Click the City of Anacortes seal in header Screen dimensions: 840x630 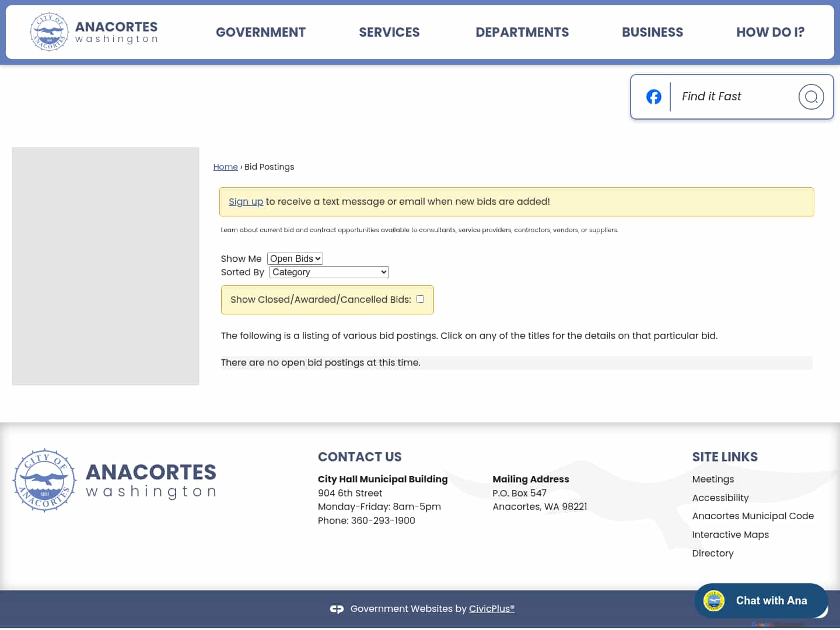[x=49, y=32]
